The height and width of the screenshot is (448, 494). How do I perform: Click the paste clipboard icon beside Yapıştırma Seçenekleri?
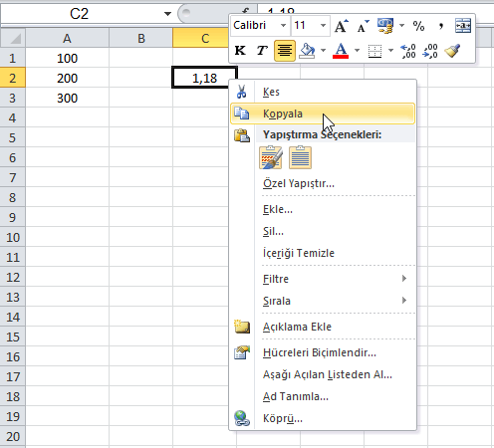[x=242, y=135]
